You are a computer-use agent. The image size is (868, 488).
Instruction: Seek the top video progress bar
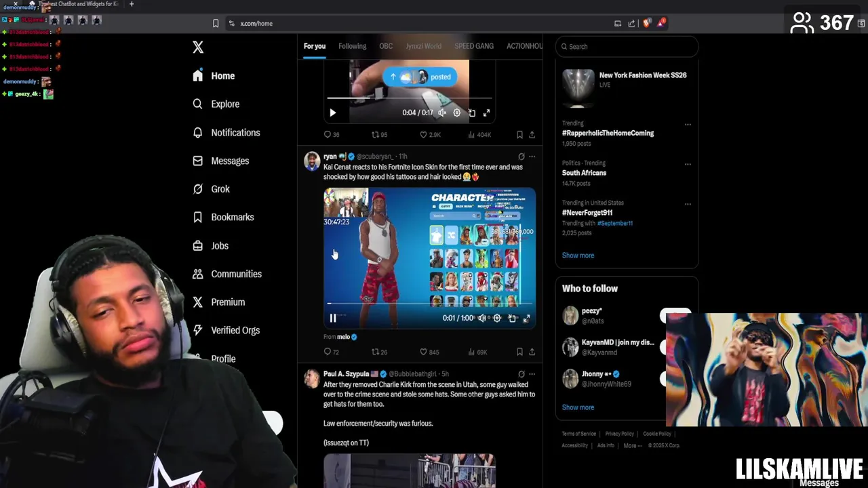point(409,98)
